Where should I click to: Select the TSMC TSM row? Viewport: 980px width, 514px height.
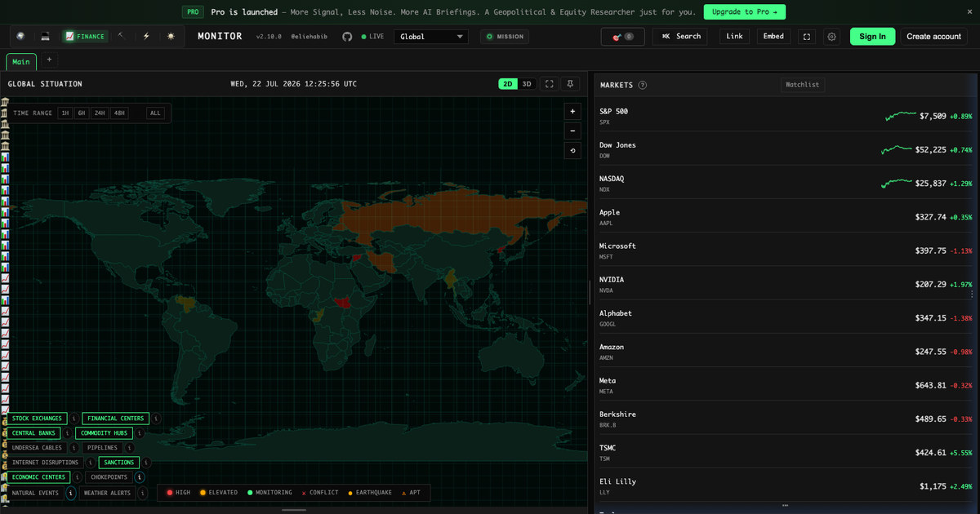pyautogui.click(x=785, y=453)
